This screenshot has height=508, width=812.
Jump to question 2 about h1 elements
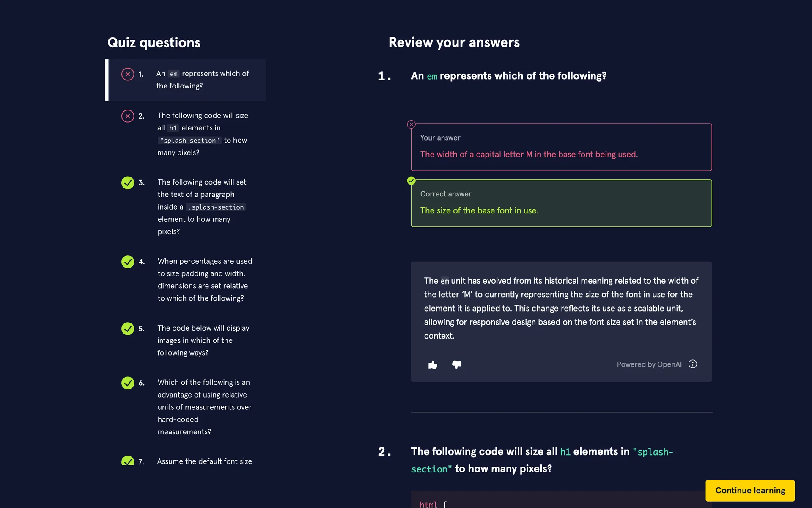coord(202,134)
